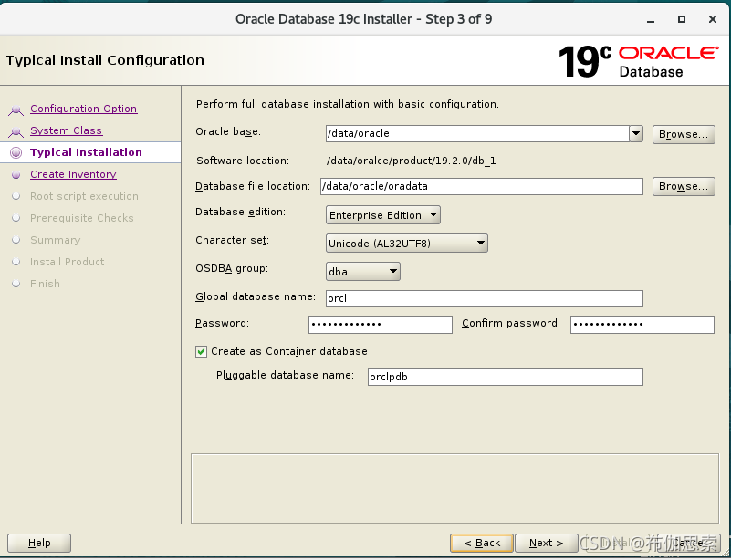Image resolution: width=731 pixels, height=560 pixels.
Task: Close the installer window
Action: [713, 19]
